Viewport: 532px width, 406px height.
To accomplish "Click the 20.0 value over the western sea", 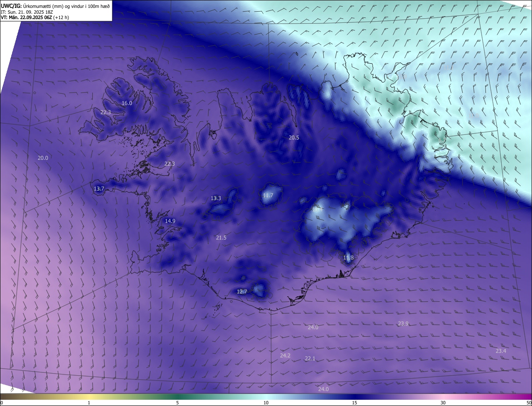I will [x=43, y=158].
